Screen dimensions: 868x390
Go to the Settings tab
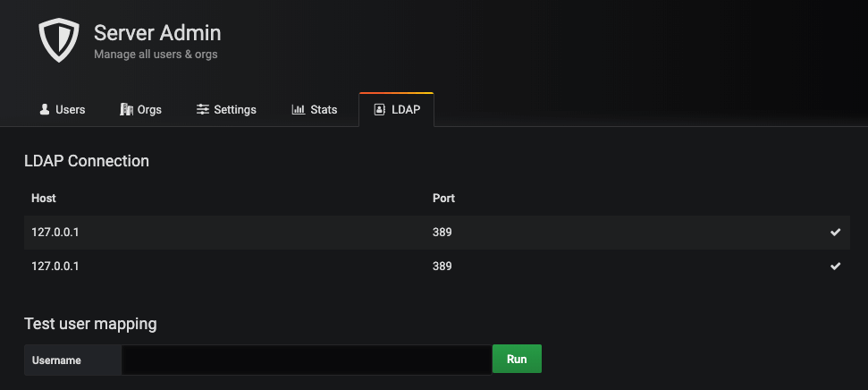point(234,110)
